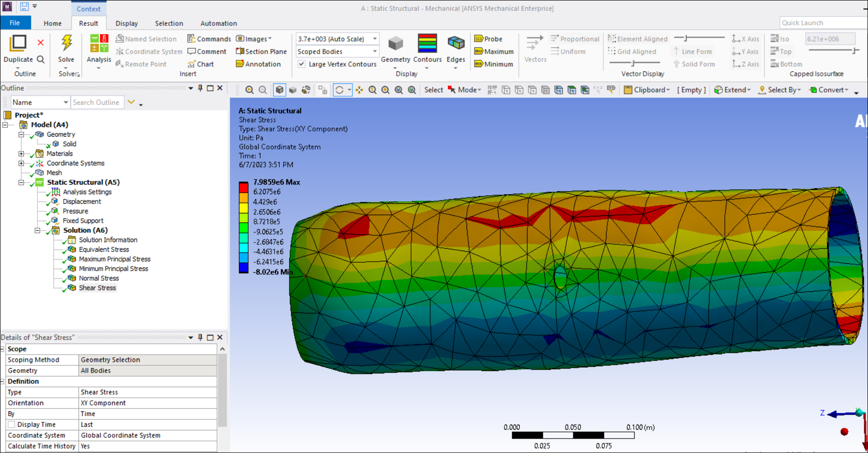Select Maximum Principal Stress in tree

tap(114, 259)
